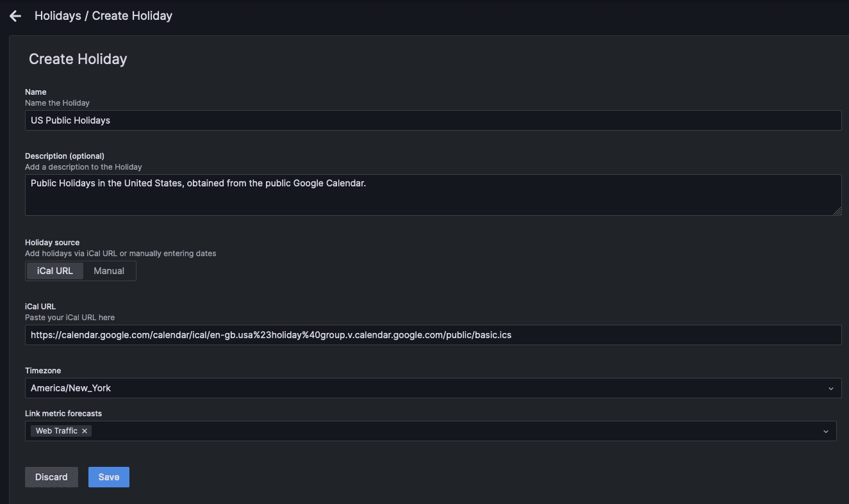The image size is (849, 504).
Task: Select the Manual tab in Holiday source
Action: click(x=108, y=270)
